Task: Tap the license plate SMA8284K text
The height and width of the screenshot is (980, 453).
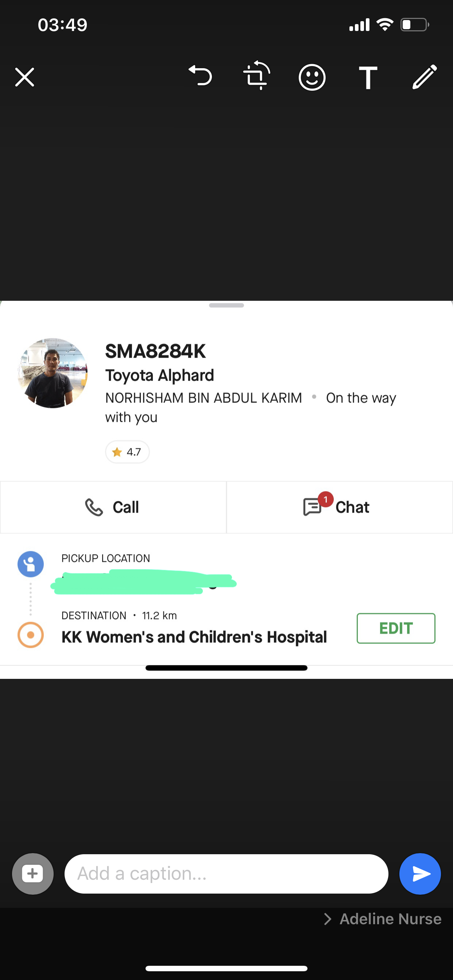Action: tap(155, 351)
